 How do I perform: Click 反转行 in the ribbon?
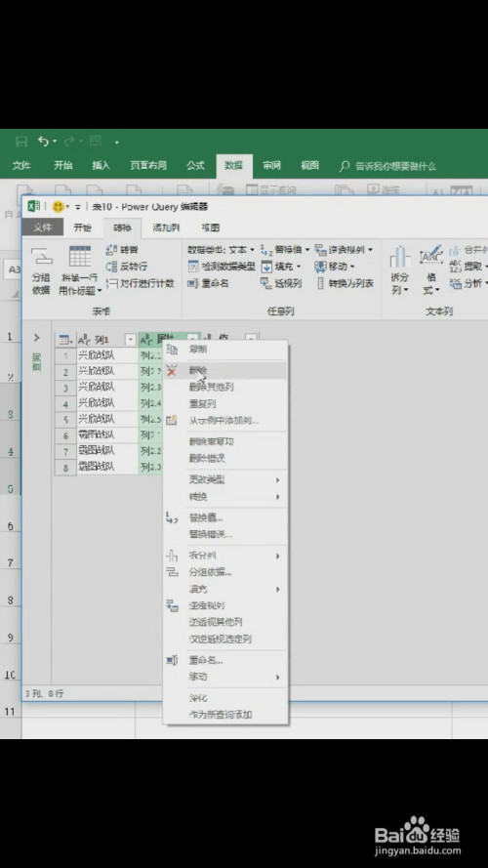[126, 267]
